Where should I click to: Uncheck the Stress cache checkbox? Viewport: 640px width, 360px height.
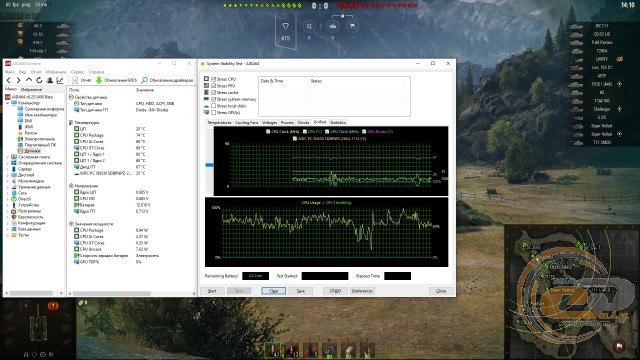[213, 93]
